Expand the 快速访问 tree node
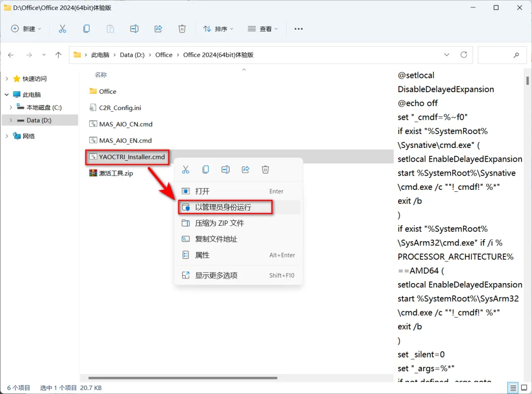532x394 pixels. point(7,79)
